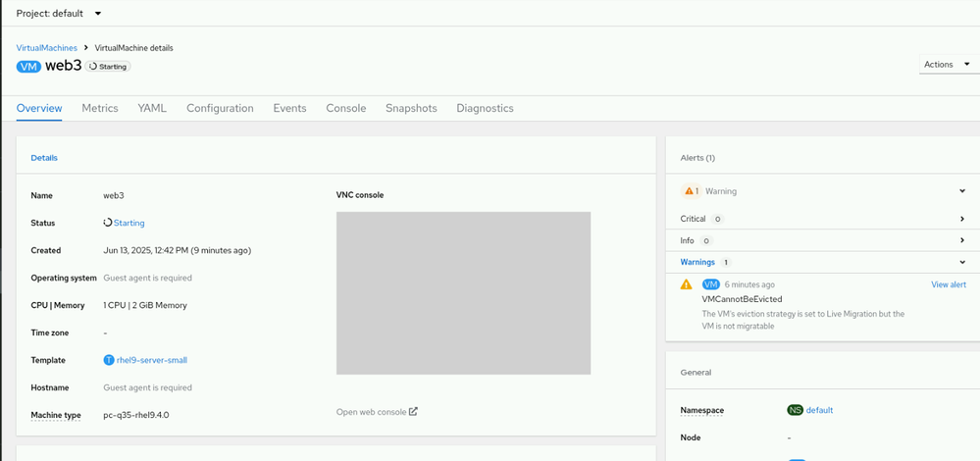The height and width of the screenshot is (461, 980).
Task: Click the blue VM badge beside web3
Action: [x=28, y=66]
